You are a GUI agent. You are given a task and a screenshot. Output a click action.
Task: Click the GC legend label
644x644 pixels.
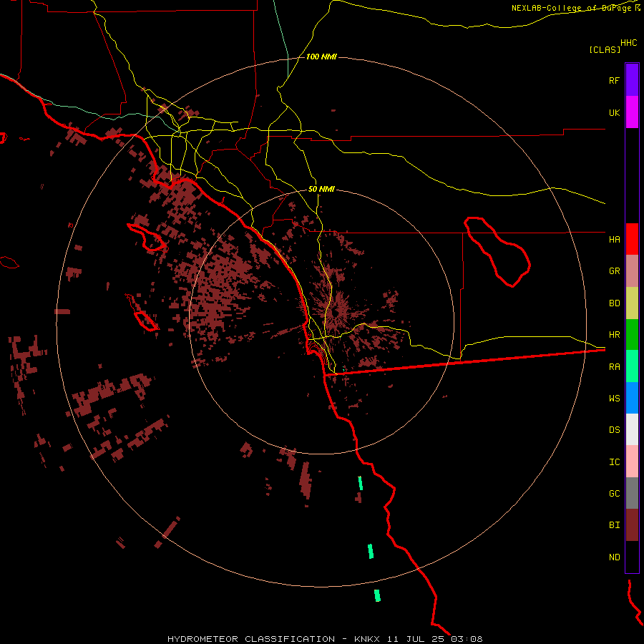[x=614, y=494]
